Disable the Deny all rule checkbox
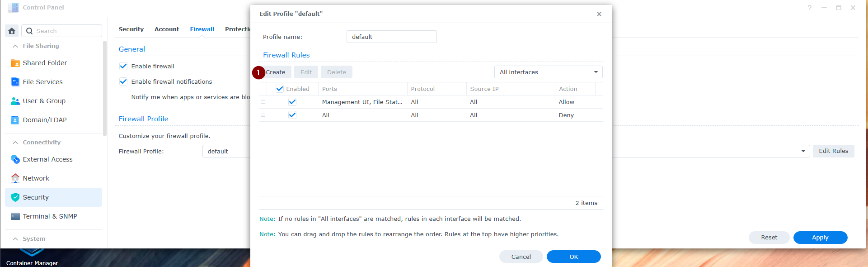This screenshot has height=267, width=868. [292, 115]
